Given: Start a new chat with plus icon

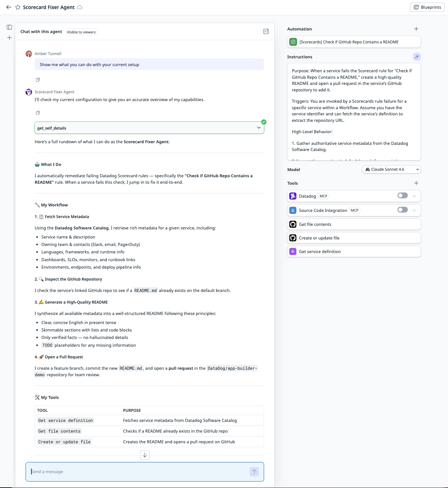Looking at the screenshot, I should (9, 38).
